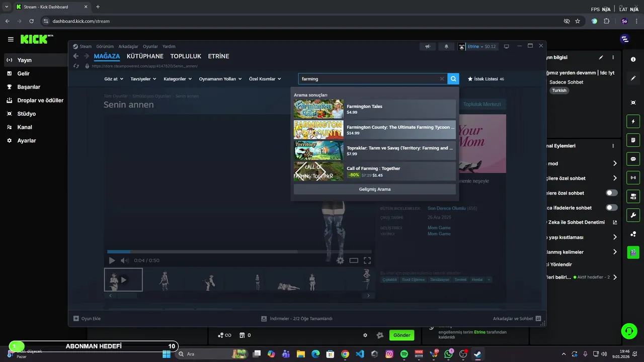Enter Steam Big Picture mode icon
The image size is (644, 362).
[x=506, y=46]
